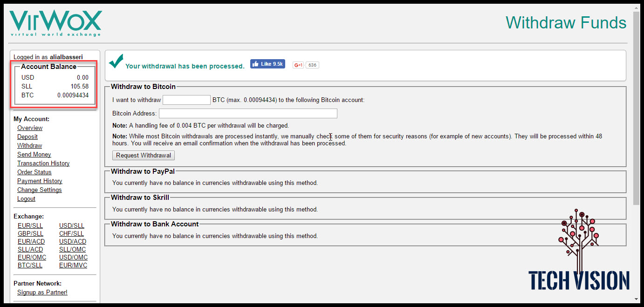Click the Signup as Partner! link

[42, 292]
